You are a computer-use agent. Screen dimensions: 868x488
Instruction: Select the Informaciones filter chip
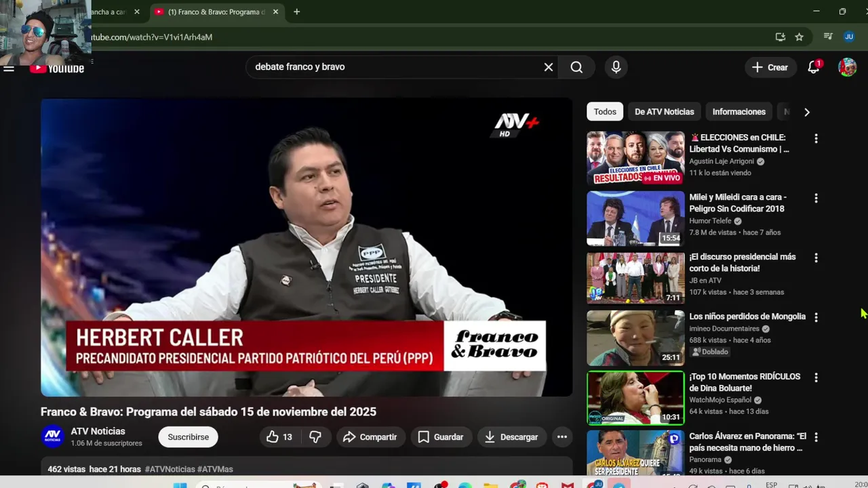[x=739, y=112]
